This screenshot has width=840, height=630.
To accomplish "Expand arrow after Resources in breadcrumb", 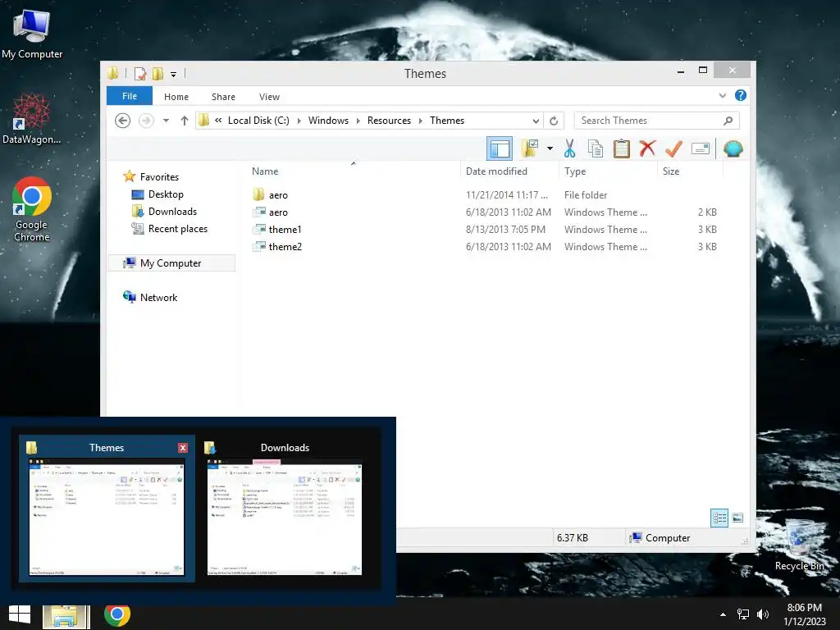I will (421, 121).
